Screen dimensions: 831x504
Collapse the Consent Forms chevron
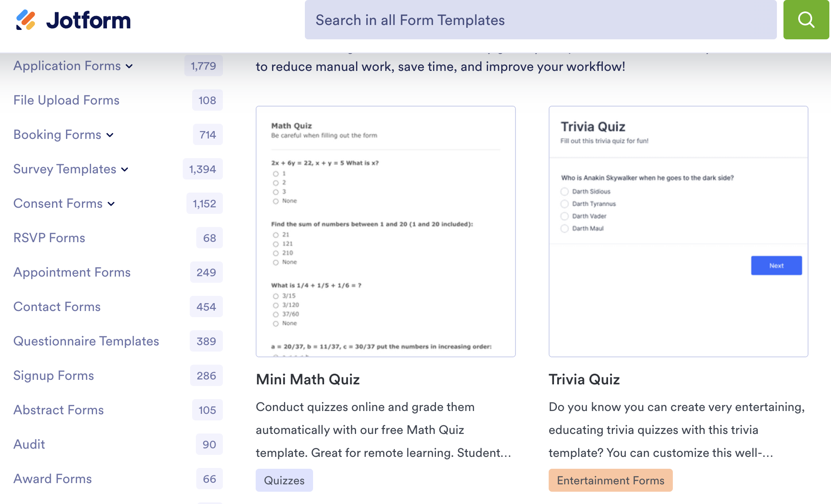(111, 204)
